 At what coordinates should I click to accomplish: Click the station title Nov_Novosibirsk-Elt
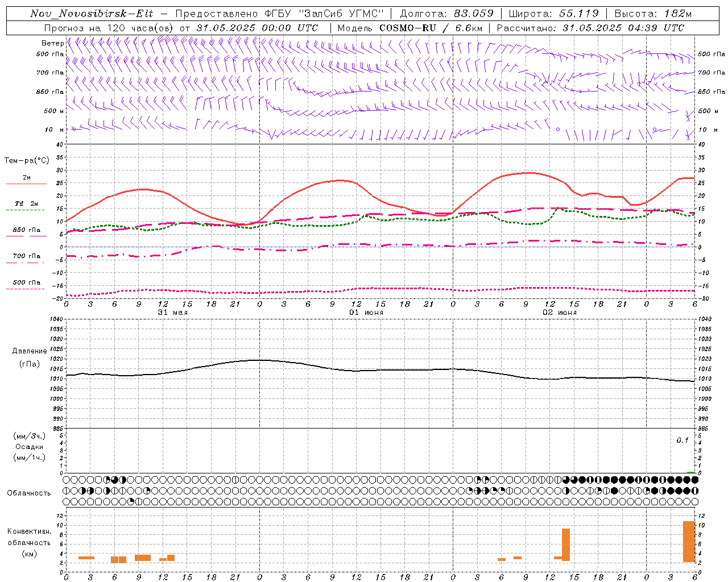[92, 14]
